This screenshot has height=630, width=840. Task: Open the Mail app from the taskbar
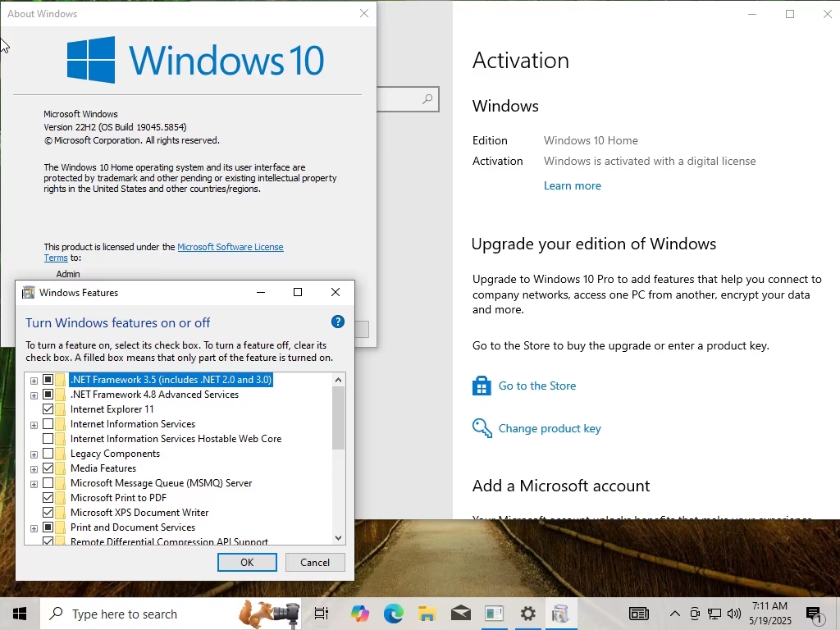click(461, 614)
